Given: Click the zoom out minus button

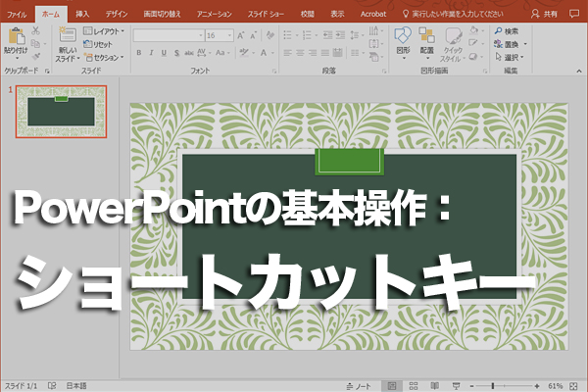Looking at the screenshot, I should click(471, 386).
